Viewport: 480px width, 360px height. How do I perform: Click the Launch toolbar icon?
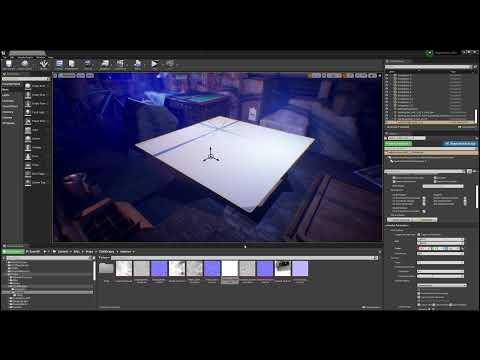pyautogui.click(x=170, y=64)
